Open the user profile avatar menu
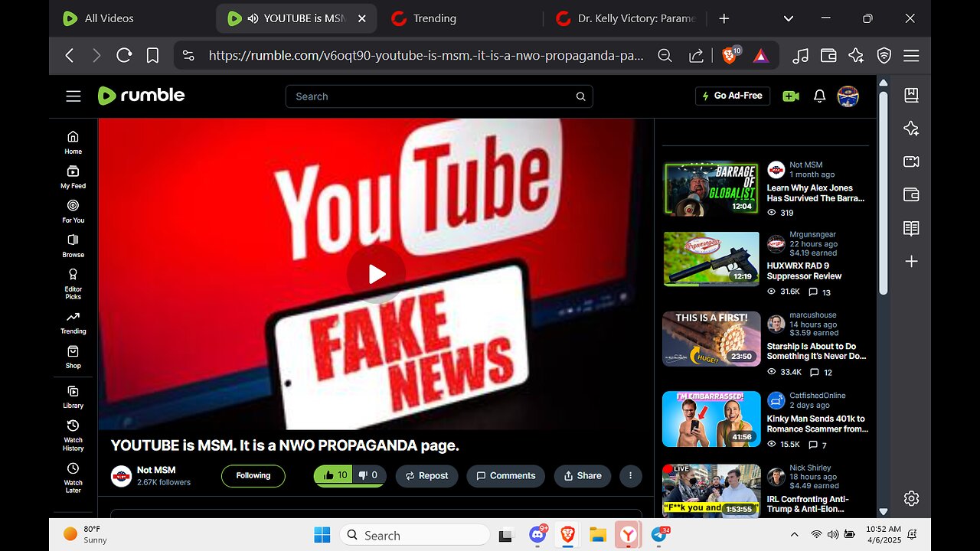980x551 pixels. point(848,96)
